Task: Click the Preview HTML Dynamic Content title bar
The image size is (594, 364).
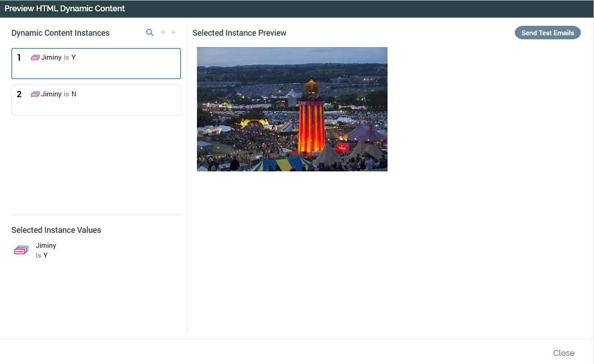Action: point(65,9)
